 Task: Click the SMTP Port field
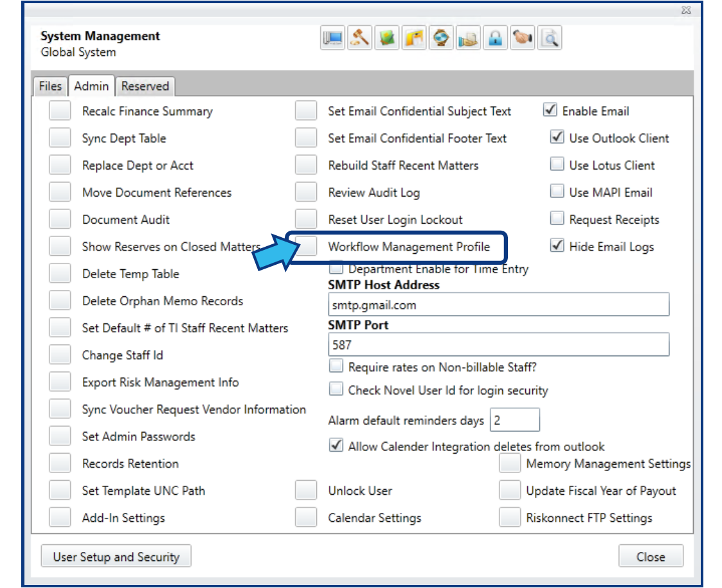pyautogui.click(x=499, y=344)
